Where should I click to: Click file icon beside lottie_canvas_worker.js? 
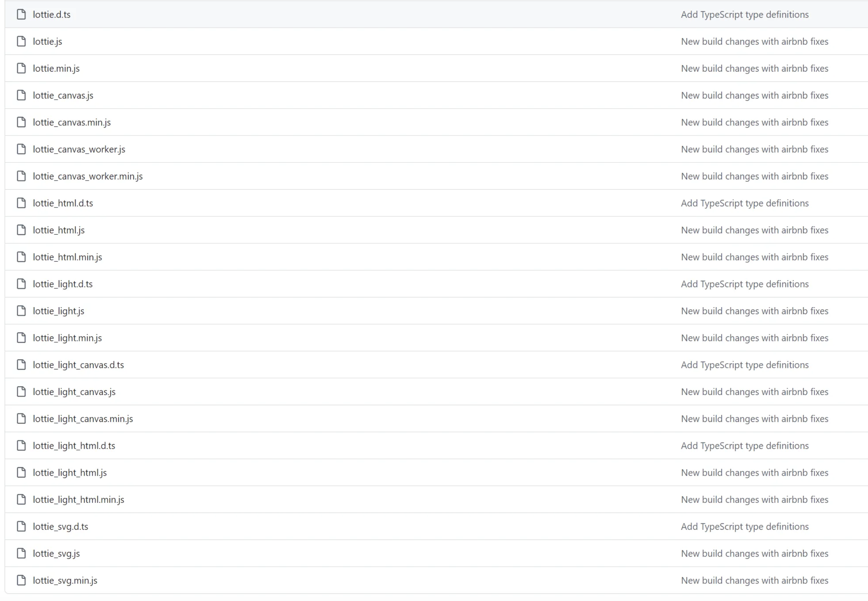pos(21,149)
